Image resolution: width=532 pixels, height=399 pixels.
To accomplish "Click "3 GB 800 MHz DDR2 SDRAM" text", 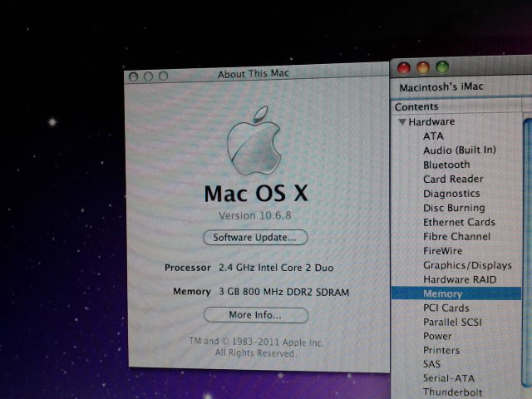I will point(284,292).
